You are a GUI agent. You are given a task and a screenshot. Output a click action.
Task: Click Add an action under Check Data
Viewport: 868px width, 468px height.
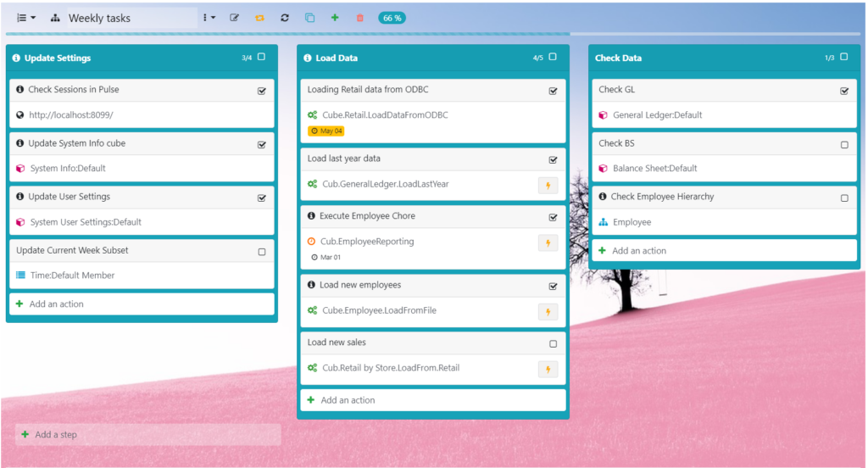click(x=639, y=251)
